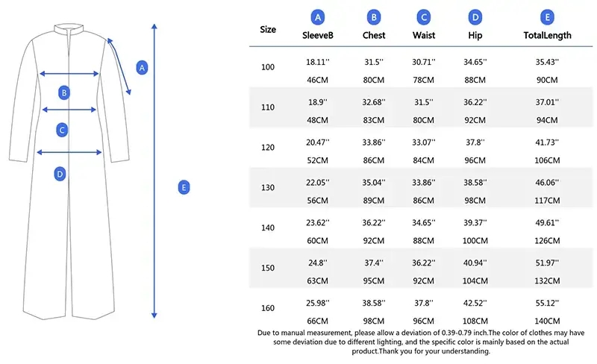Click the C waist marker on garment diagram
597x364 pixels.
coord(63,129)
